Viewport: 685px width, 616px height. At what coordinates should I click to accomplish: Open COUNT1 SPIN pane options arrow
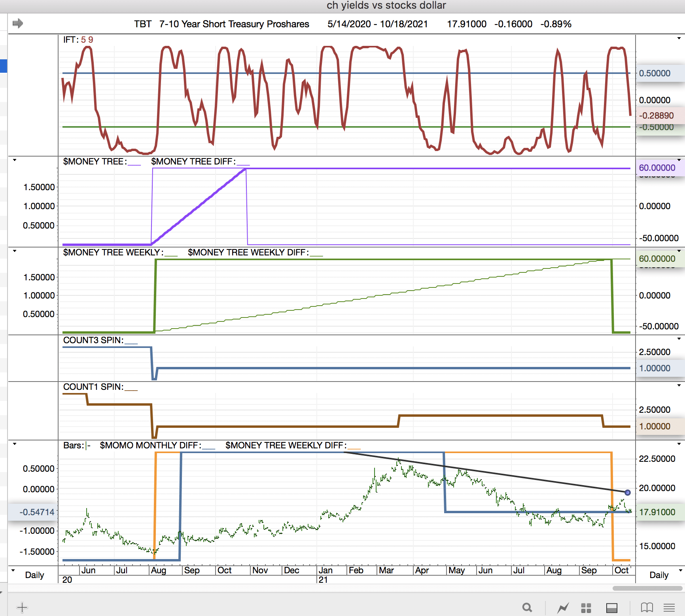(679, 385)
